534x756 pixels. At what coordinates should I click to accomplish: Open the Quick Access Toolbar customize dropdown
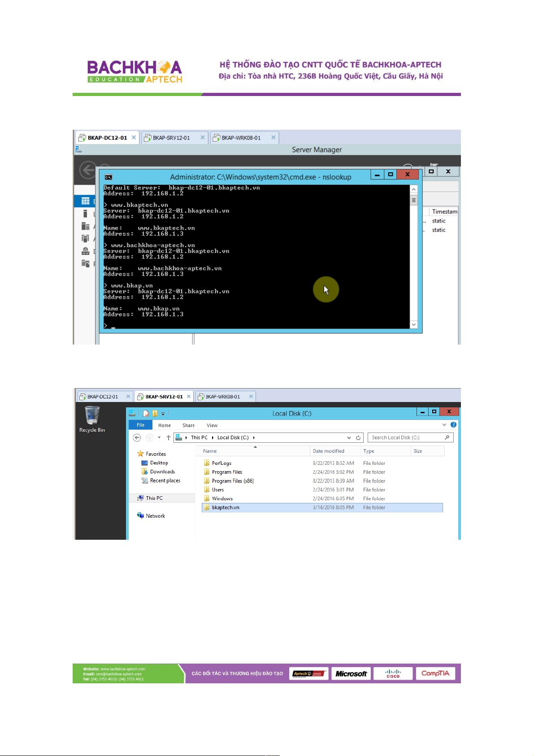point(163,414)
